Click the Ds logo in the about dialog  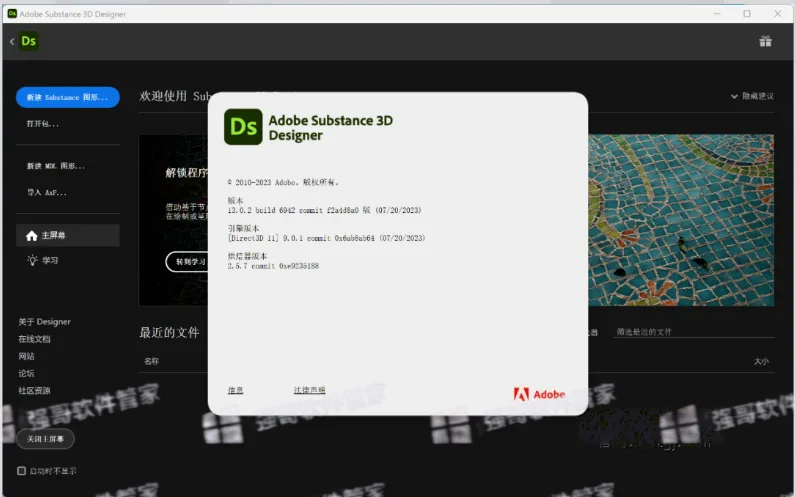pos(243,127)
